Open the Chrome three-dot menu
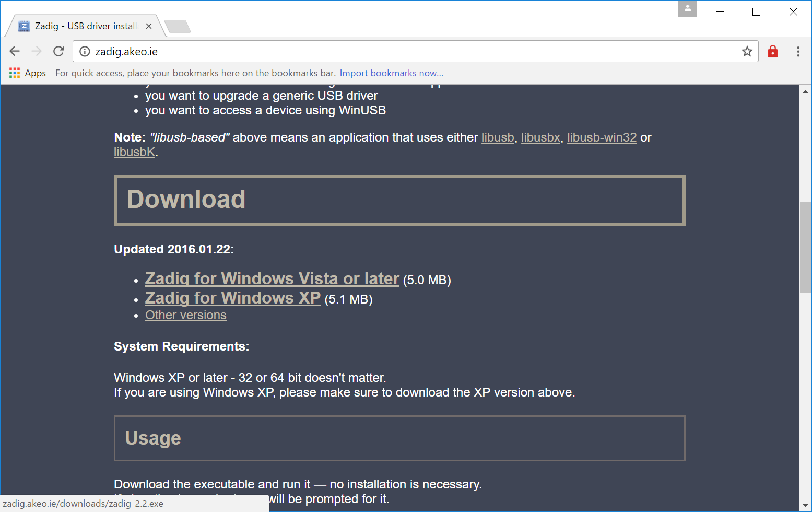 (x=798, y=51)
